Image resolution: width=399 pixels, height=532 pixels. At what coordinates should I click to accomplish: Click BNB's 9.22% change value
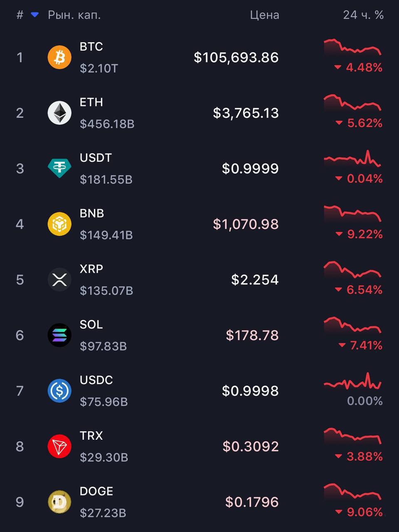[365, 234]
